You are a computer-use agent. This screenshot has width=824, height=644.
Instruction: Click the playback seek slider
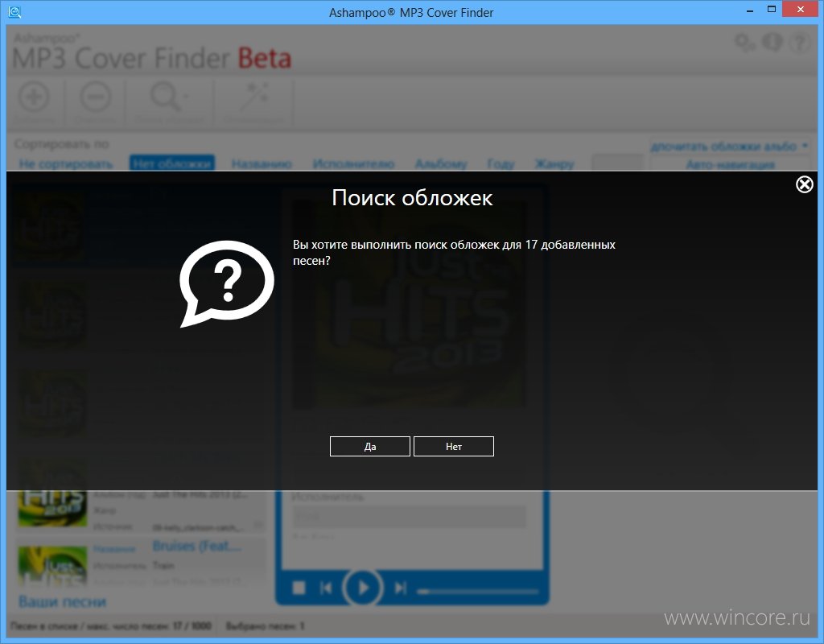point(478,592)
